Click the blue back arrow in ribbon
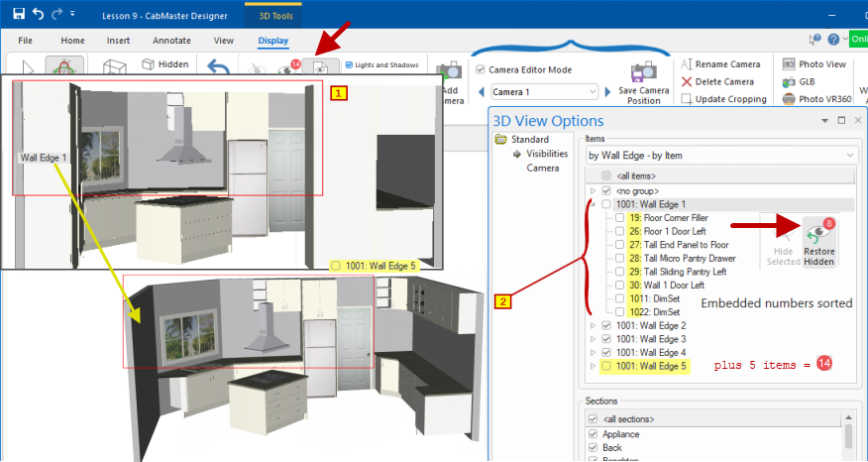Screen dimensions: 868x462 [219, 67]
